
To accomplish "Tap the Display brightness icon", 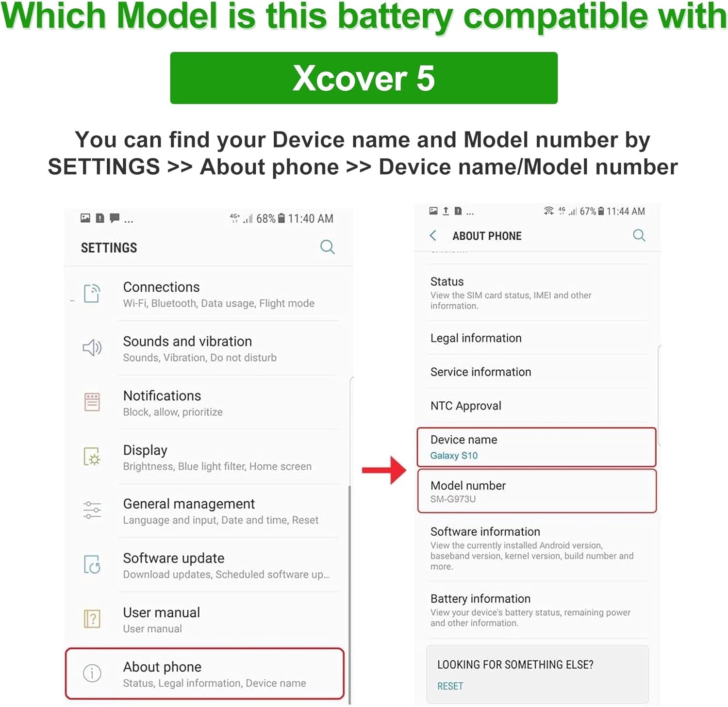I will pos(92,456).
